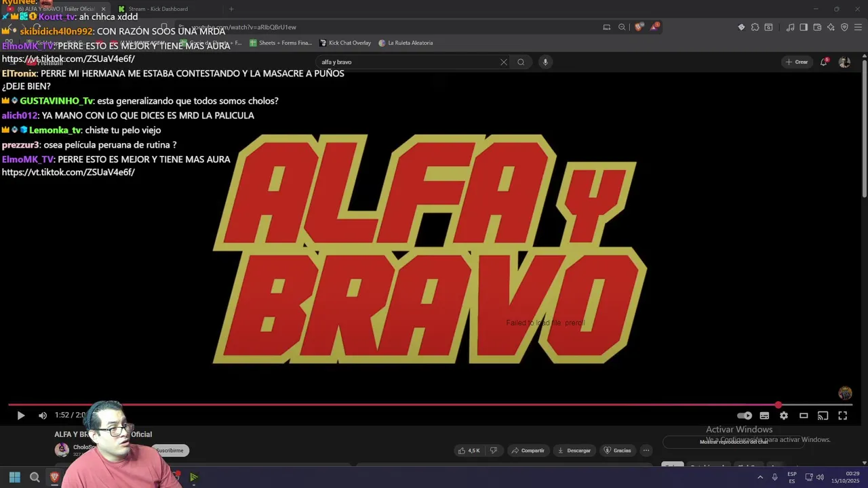Open La Ruleta Aleatoria bookmark

406,43
